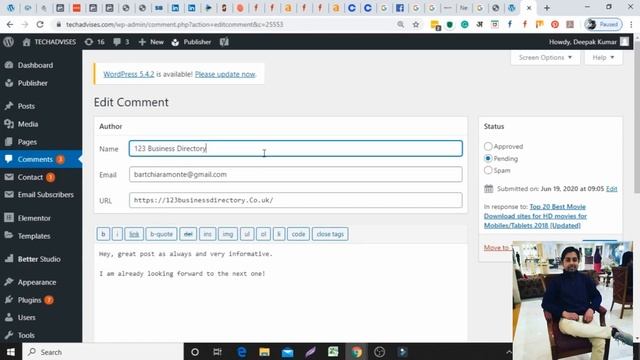The height and width of the screenshot is (360, 640).
Task: Open the 16 pending updates icon
Action: tap(95, 42)
